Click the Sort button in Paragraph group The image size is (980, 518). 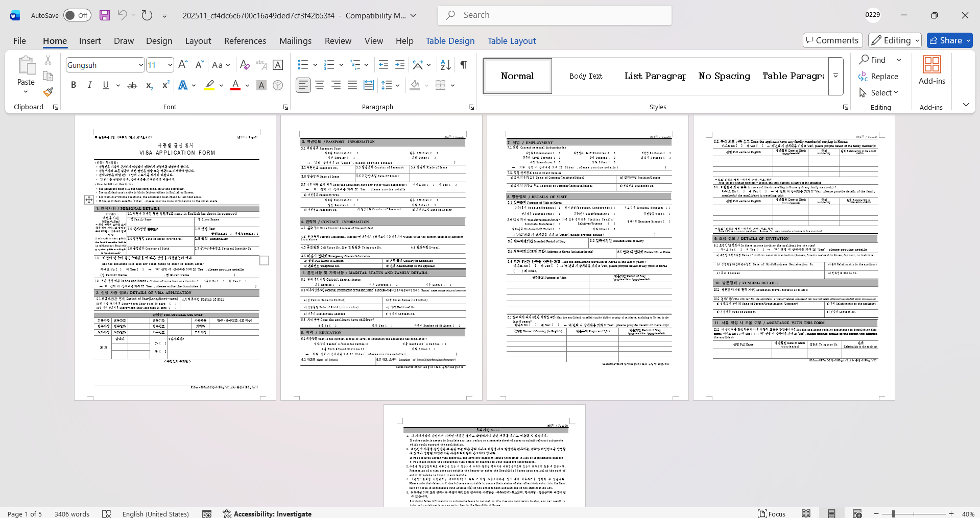(x=445, y=65)
